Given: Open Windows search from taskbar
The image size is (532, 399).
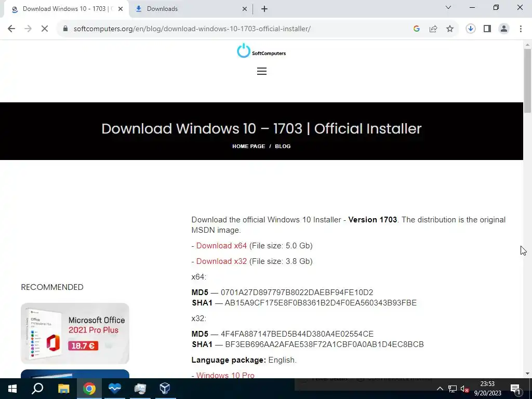Looking at the screenshot, I should (37, 389).
